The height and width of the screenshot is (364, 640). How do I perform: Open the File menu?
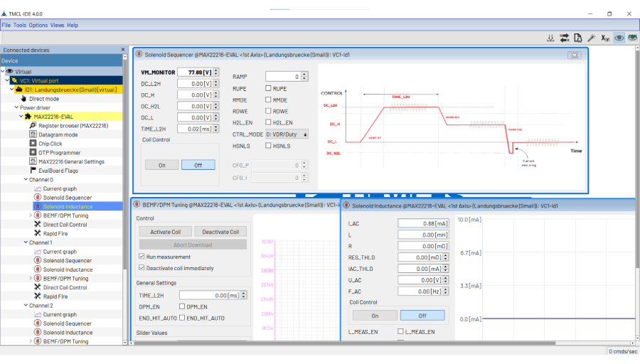coord(6,26)
